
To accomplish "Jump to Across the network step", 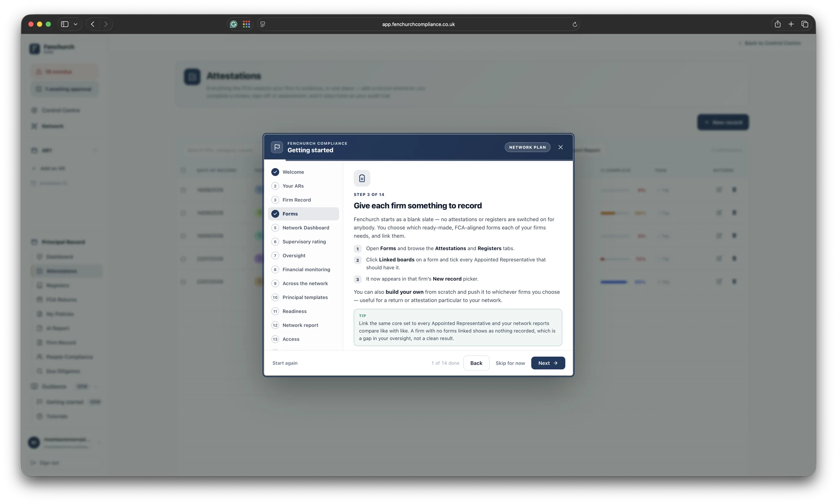I will tap(303, 283).
